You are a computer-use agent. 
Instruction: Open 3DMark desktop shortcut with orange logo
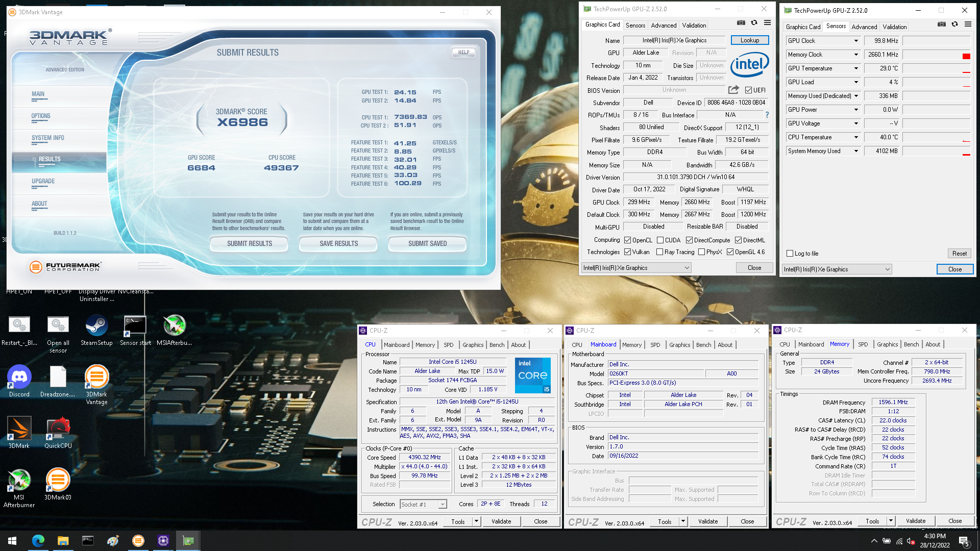click(x=19, y=433)
